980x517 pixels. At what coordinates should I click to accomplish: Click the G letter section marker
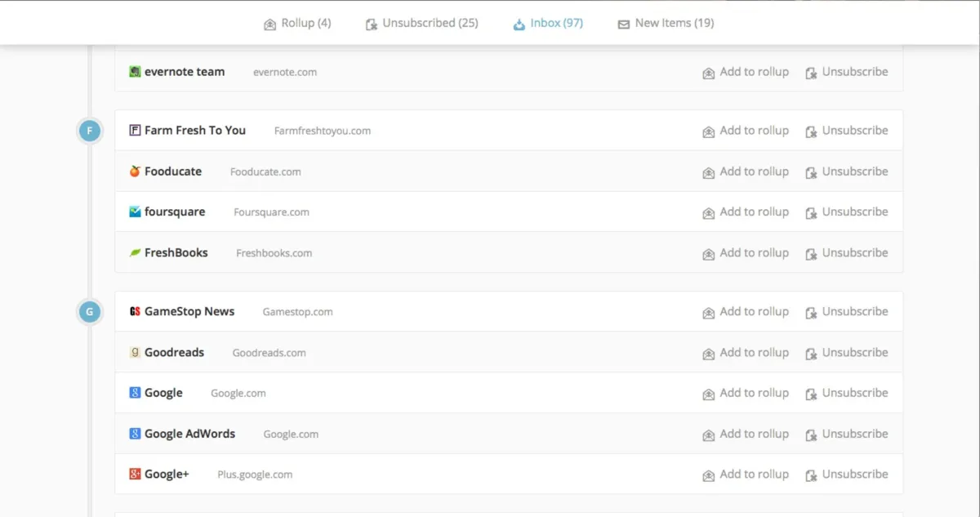90,312
